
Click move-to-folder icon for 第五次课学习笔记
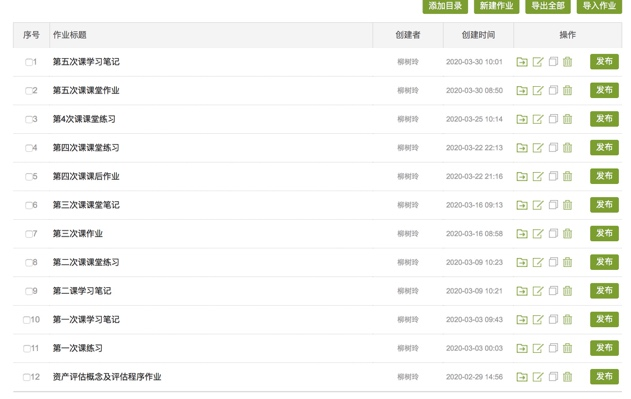[522, 62]
